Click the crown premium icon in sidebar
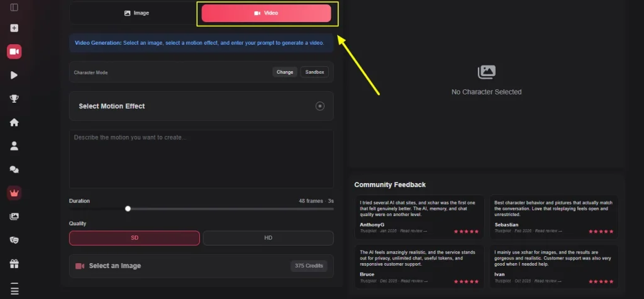 (14, 193)
